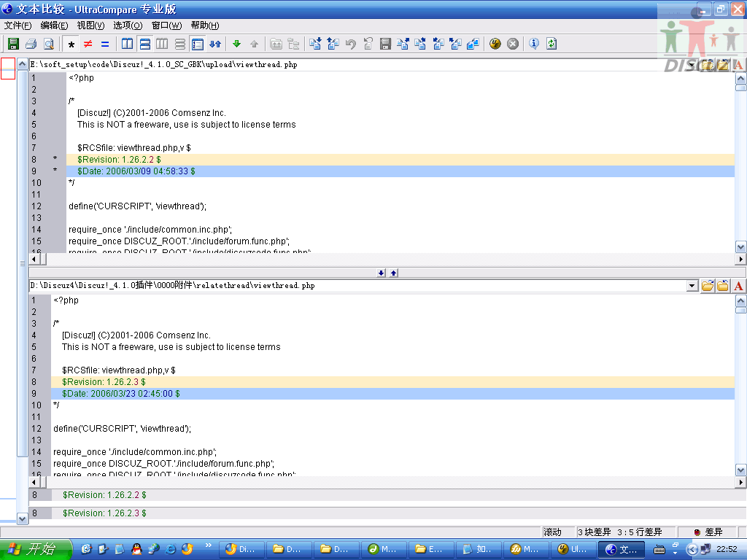Expand the lower file path dropdown
Image resolution: width=747 pixels, height=560 pixels.
(692, 286)
